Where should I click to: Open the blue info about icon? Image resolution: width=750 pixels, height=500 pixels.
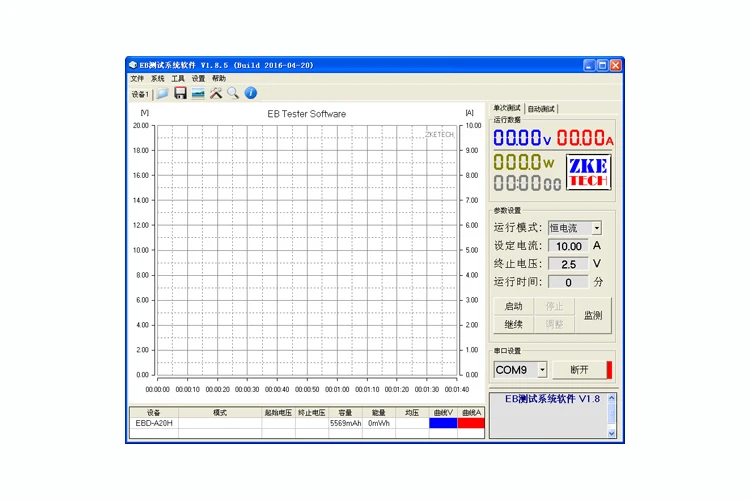coord(251,93)
